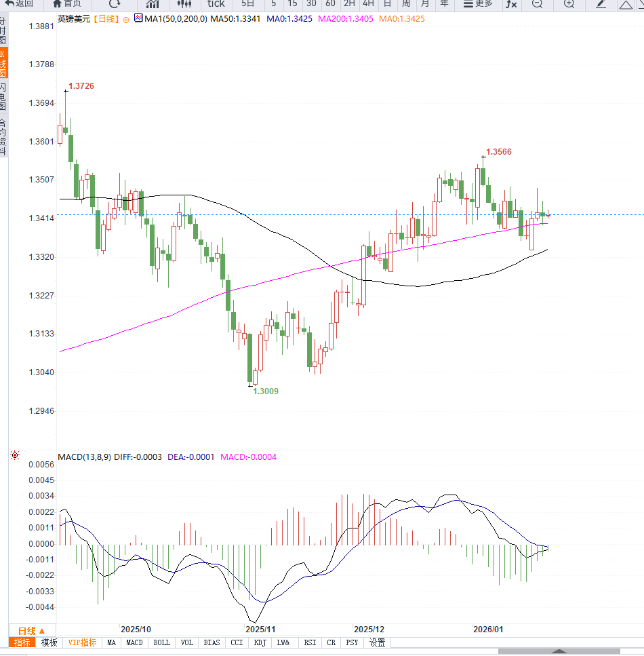This screenshot has width=644, height=656.
Task: Click the MA50:1.3341 value label
Action: point(235,19)
